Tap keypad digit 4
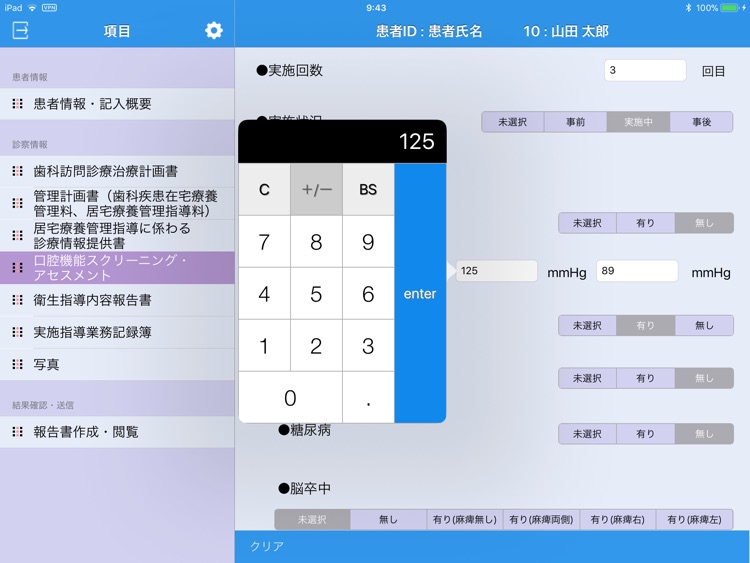750x563 pixels. tap(264, 294)
